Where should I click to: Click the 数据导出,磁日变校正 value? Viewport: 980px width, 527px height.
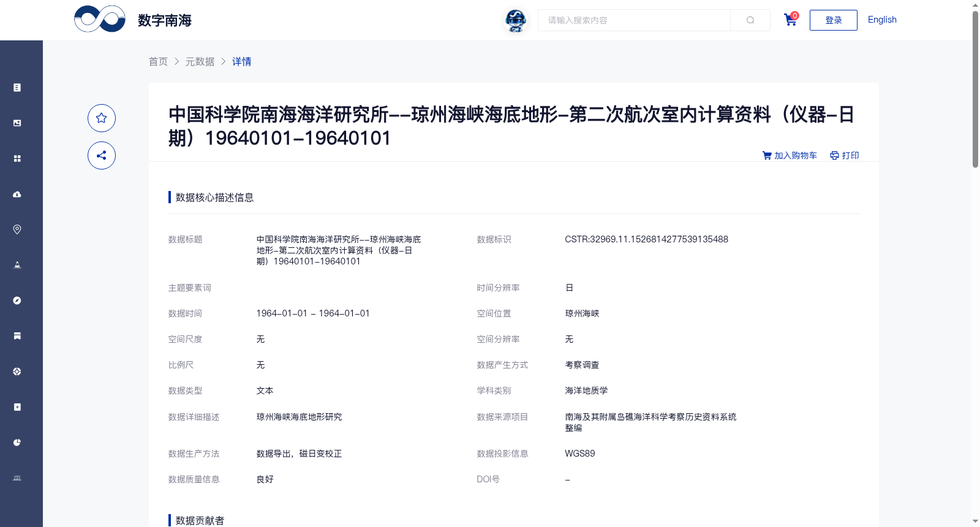tap(299, 454)
